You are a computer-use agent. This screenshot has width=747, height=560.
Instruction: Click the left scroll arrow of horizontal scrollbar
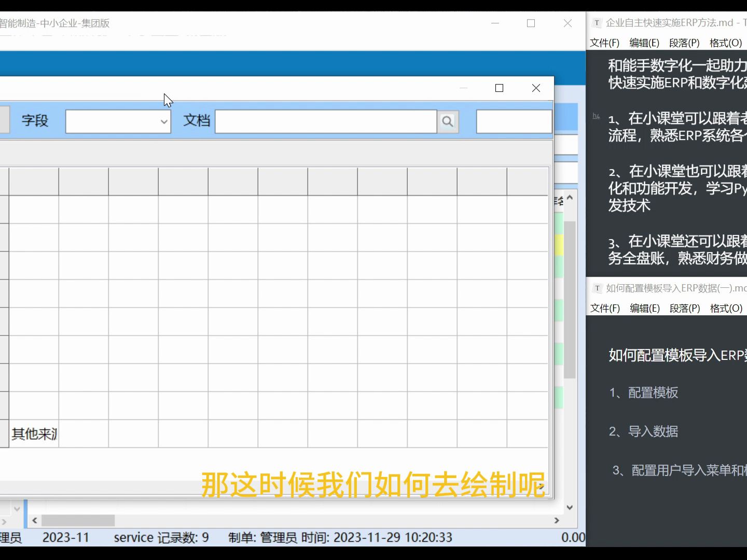tap(34, 520)
